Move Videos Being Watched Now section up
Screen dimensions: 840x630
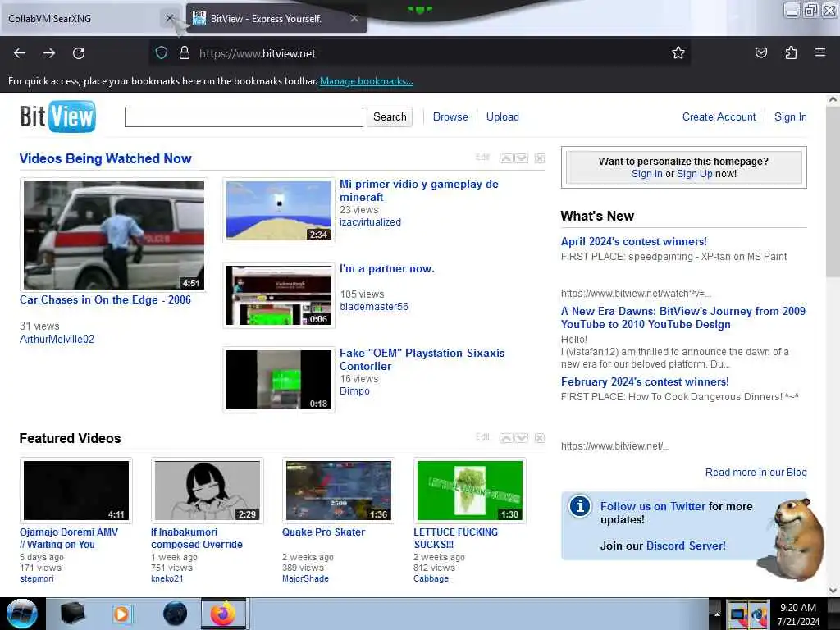(x=505, y=158)
